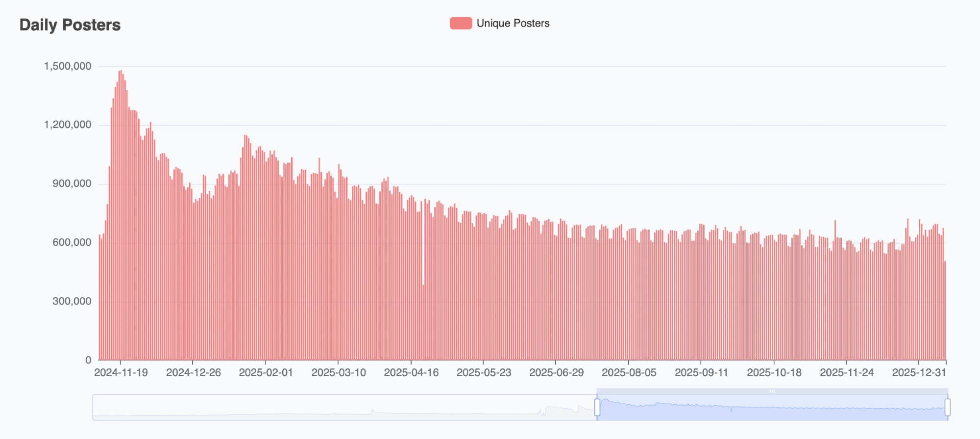This screenshot has height=439, width=980.
Task: Click the grip icon above the selected zoom range
Action: click(x=772, y=391)
